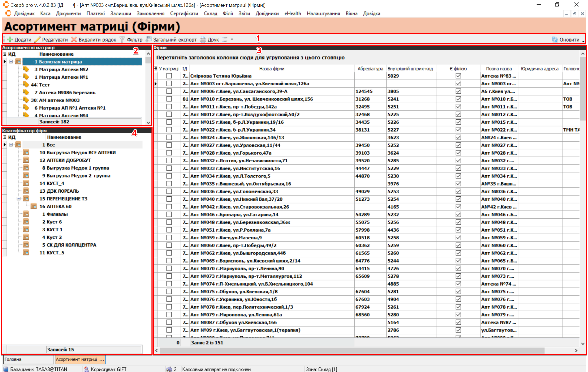Click the Друк printer icon
Viewport: 588px width, 372px height.
[203, 39]
